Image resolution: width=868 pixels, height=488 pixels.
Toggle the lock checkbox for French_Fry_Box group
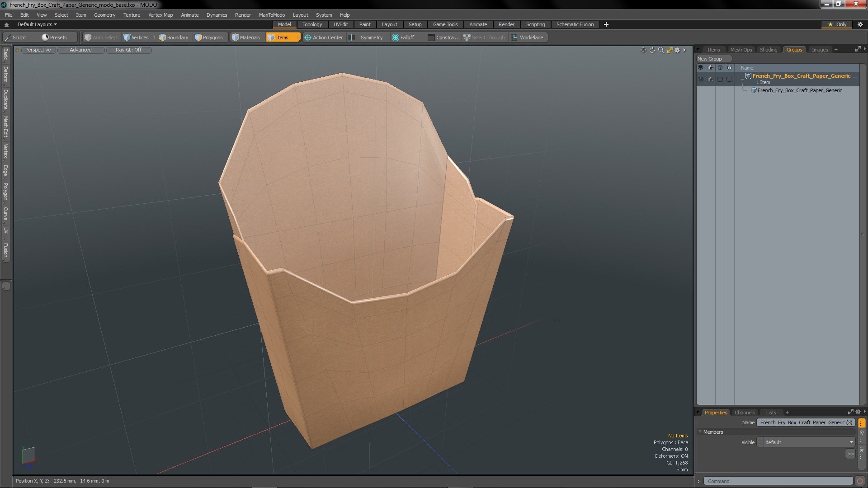pyautogui.click(x=729, y=79)
